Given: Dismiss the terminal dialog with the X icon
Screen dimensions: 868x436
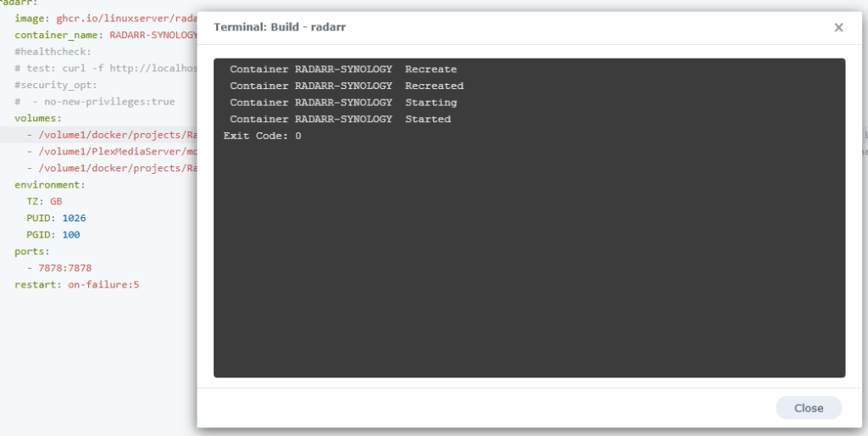Looking at the screenshot, I should pos(838,27).
